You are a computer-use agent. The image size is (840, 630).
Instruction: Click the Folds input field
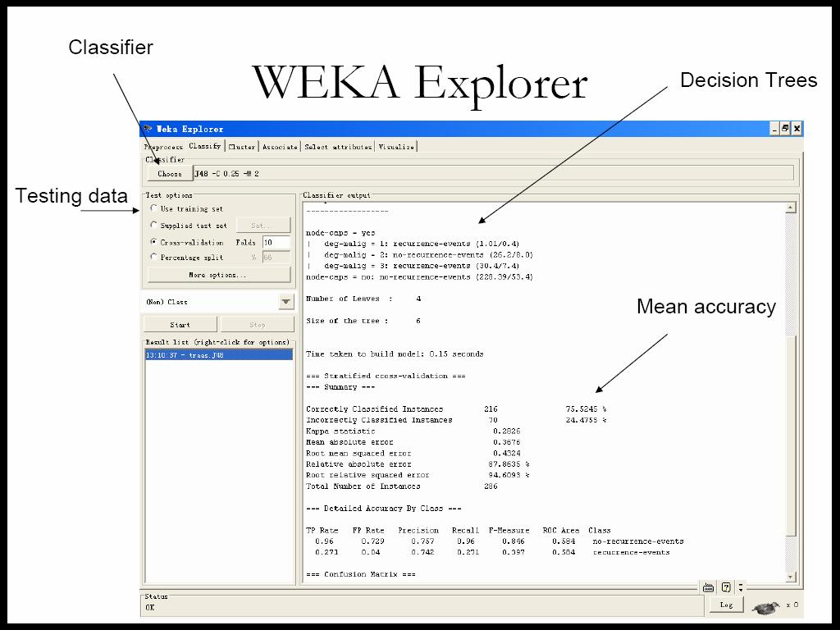pos(276,243)
